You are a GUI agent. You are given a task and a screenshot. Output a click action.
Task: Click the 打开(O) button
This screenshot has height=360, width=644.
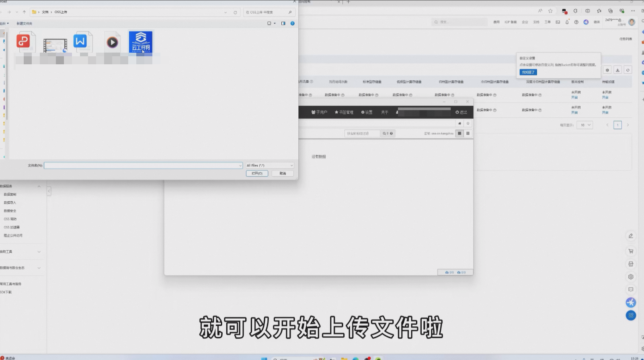click(x=257, y=174)
